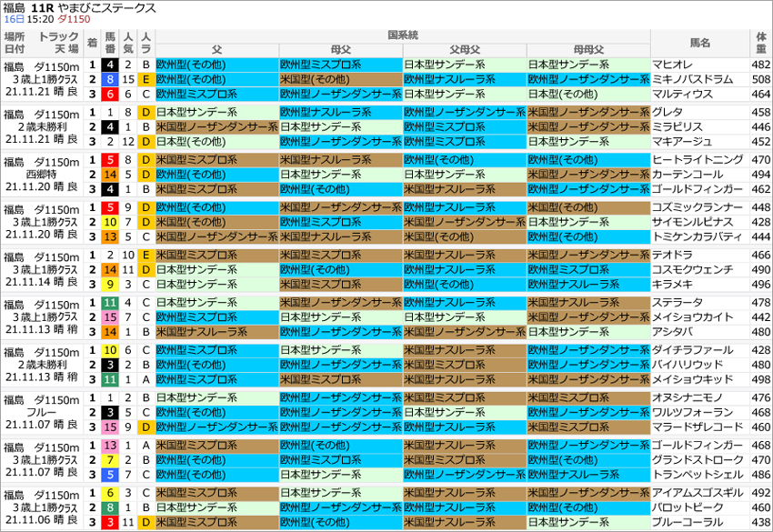Click the 馬名 column header
773x532 pixels.
(x=700, y=43)
